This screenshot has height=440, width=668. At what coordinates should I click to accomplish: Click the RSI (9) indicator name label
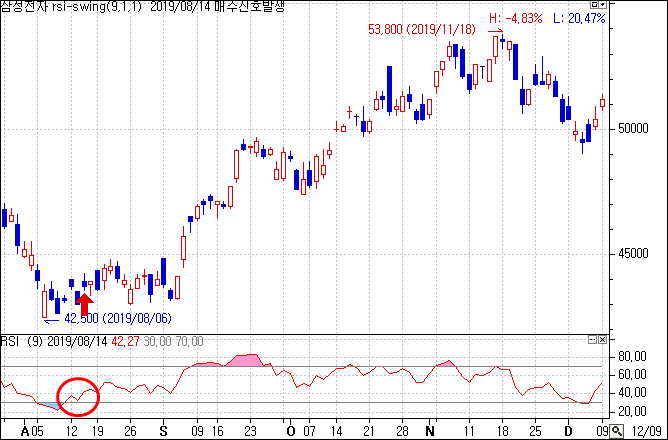pos(21,341)
